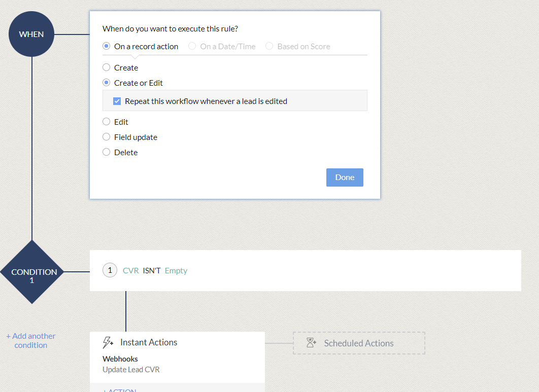This screenshot has height=392, width=539.
Task: Select the WHEN trigger node
Action: point(31,34)
